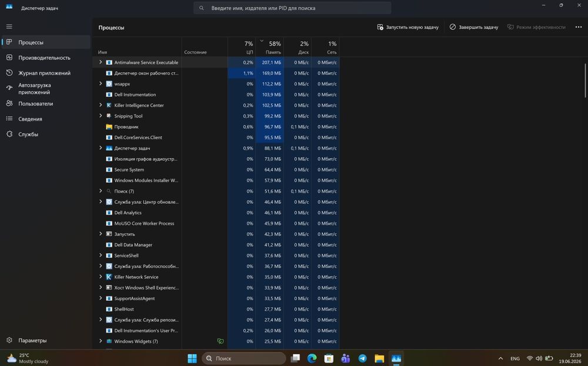Expand Служба узла: Центр обновления row

point(101,202)
